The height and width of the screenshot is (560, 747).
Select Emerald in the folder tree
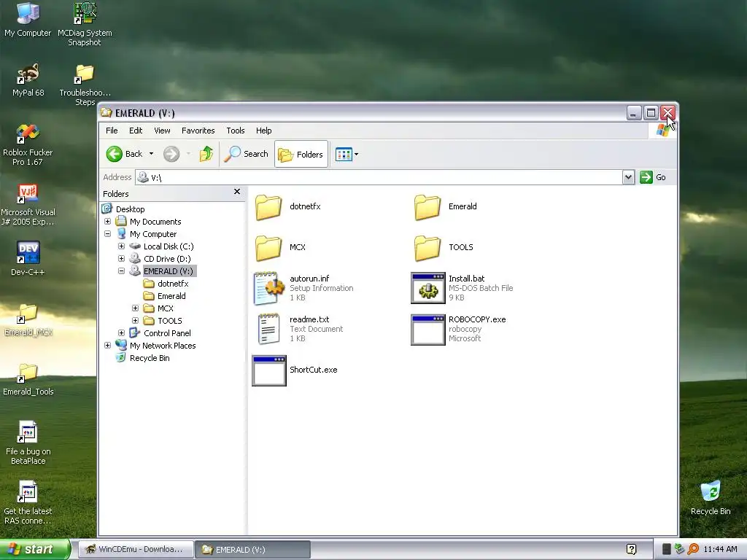point(171,296)
